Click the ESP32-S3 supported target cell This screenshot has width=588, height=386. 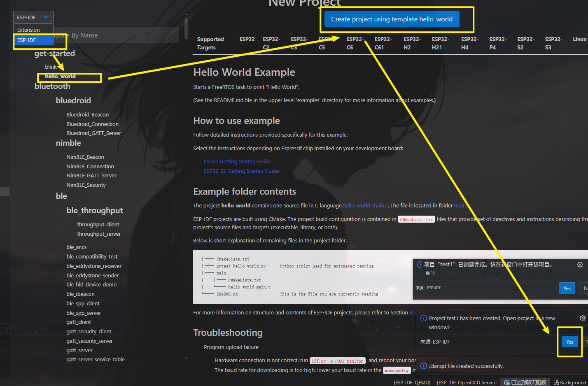point(553,43)
